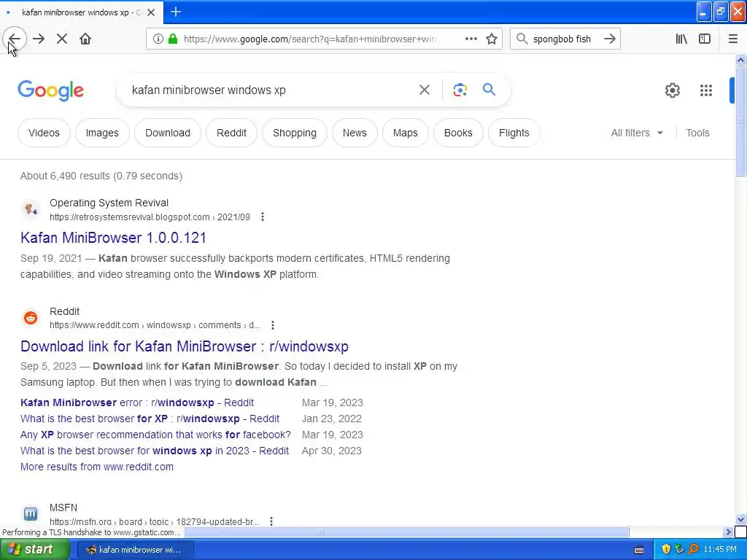This screenshot has width=747, height=560.
Task: Open the browser home page
Action: 85,39
